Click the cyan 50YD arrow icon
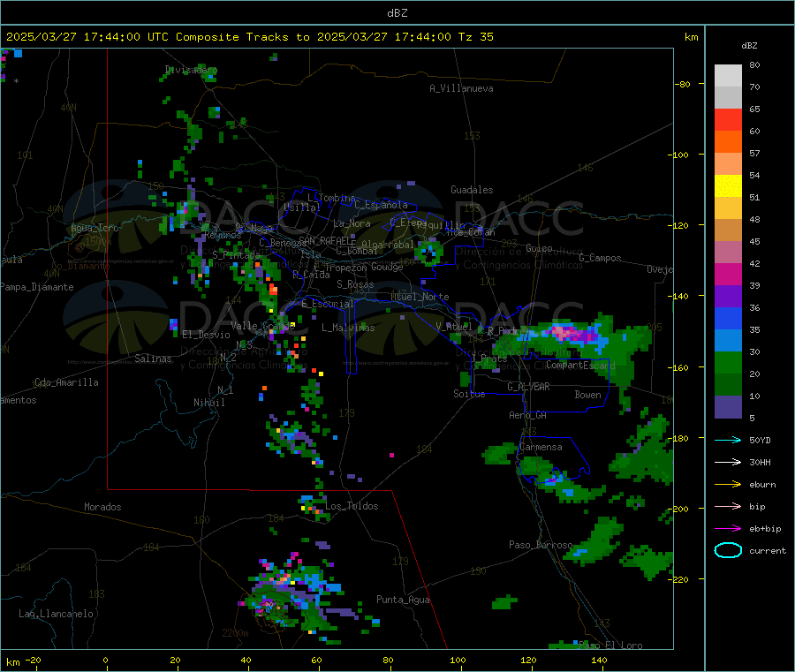This screenshot has height=672, width=795. click(728, 440)
